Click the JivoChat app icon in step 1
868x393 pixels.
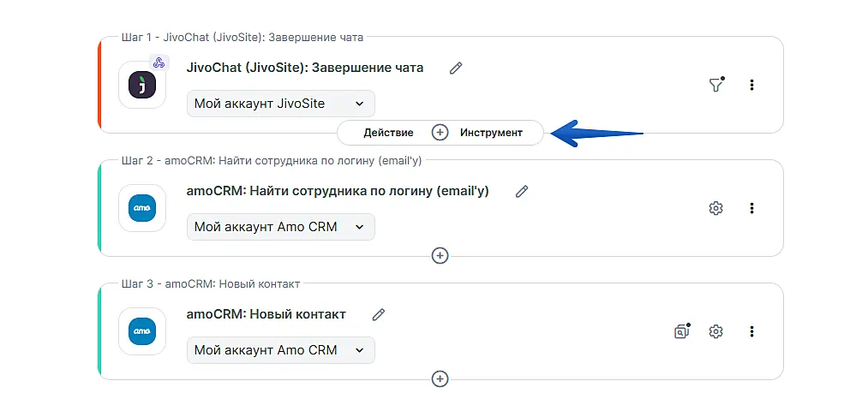141,85
